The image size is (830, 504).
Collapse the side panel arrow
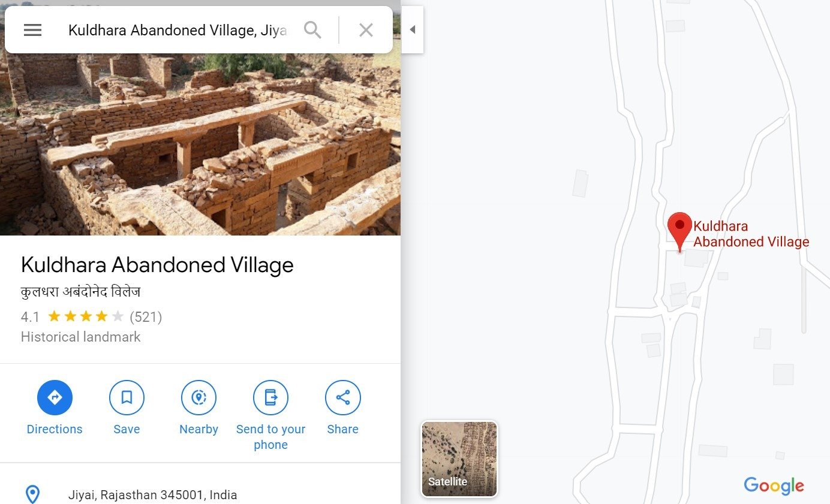(x=413, y=30)
